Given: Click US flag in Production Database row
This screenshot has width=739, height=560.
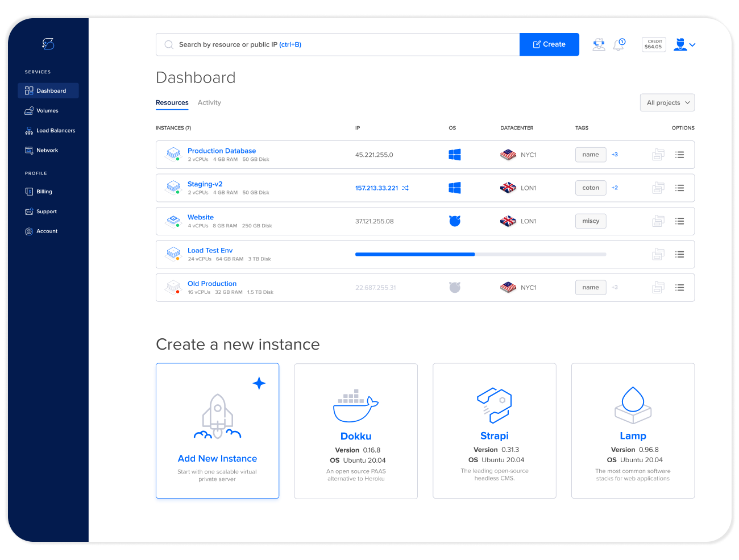Looking at the screenshot, I should (x=508, y=155).
